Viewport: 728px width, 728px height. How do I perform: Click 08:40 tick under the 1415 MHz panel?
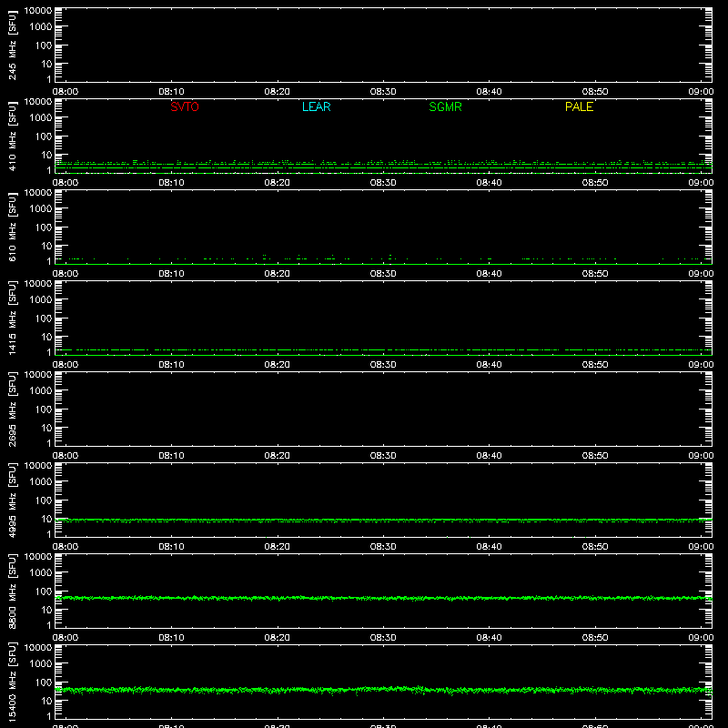pyautogui.click(x=489, y=365)
